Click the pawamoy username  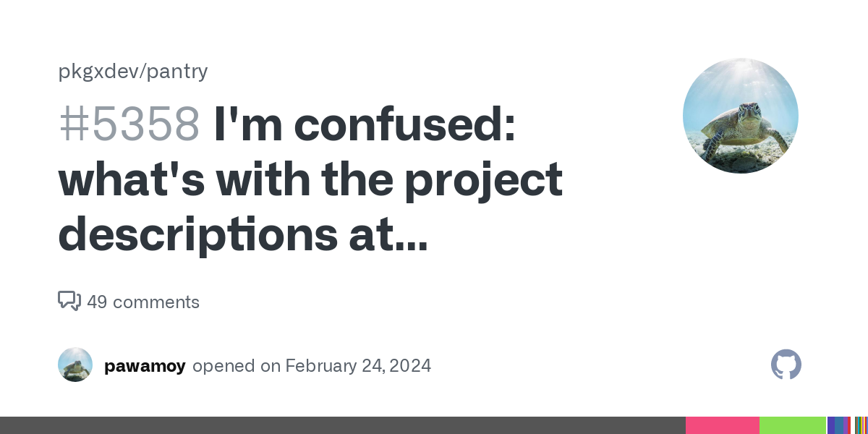click(x=145, y=365)
